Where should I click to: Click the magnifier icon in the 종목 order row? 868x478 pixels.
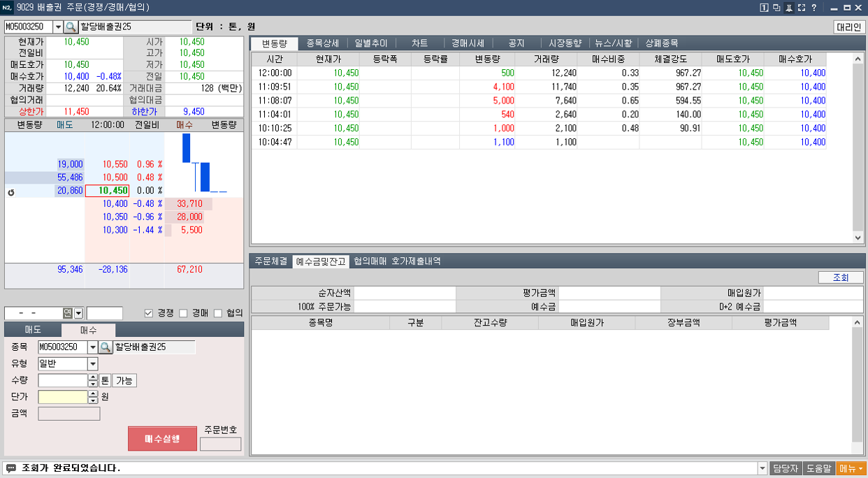pos(105,347)
